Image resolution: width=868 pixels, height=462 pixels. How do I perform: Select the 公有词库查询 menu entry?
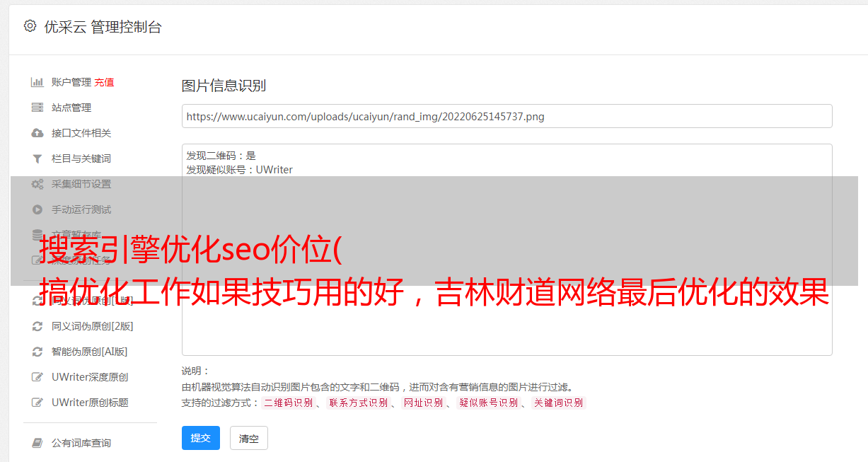tap(81, 443)
